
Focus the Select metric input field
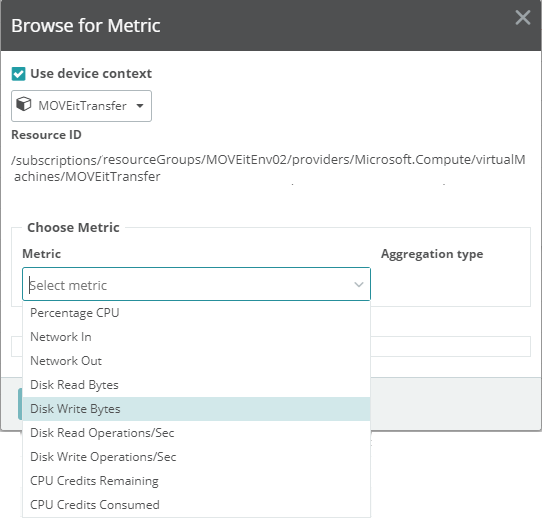pyautogui.click(x=196, y=284)
